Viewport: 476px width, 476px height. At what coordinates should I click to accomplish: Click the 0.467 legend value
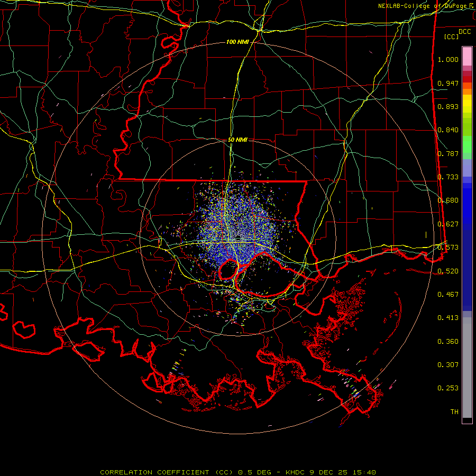448,295
